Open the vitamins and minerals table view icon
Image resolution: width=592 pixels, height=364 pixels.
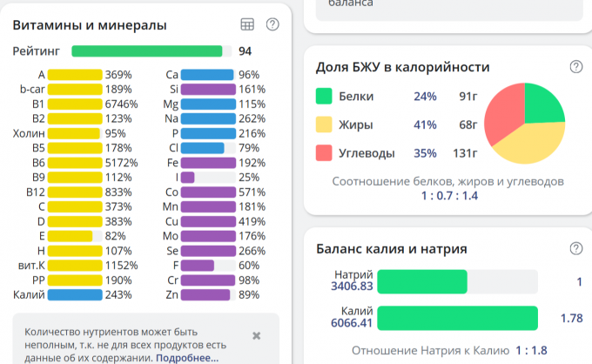pyautogui.click(x=247, y=25)
